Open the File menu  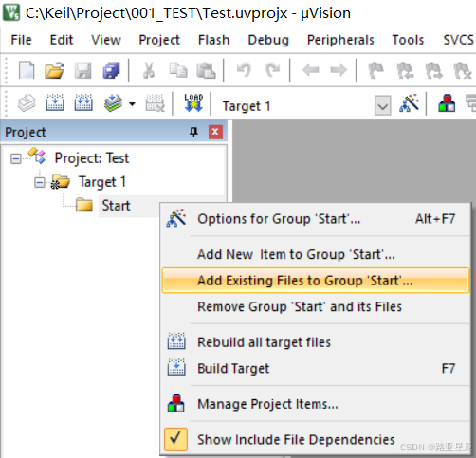point(21,40)
